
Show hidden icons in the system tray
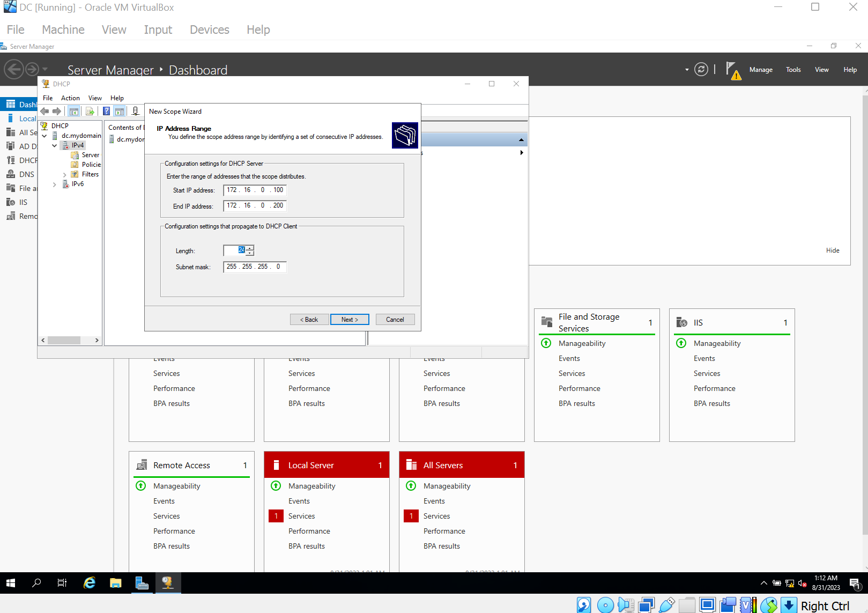tap(763, 582)
